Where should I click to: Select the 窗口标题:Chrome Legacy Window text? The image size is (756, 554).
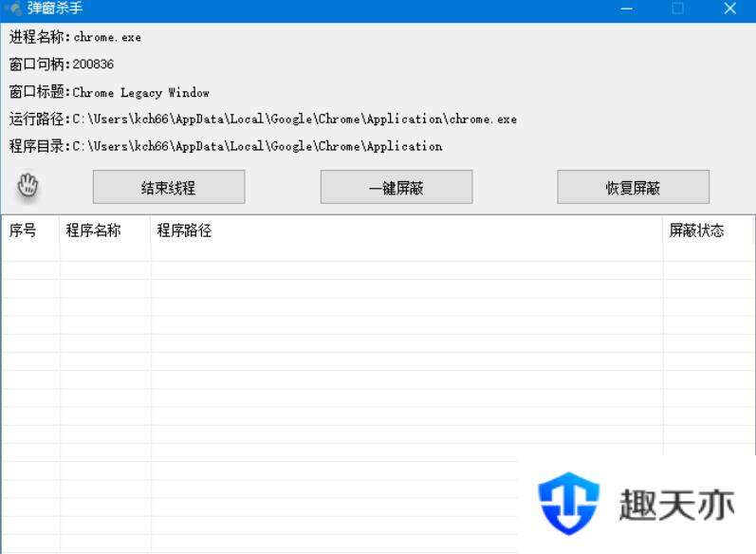coord(109,92)
